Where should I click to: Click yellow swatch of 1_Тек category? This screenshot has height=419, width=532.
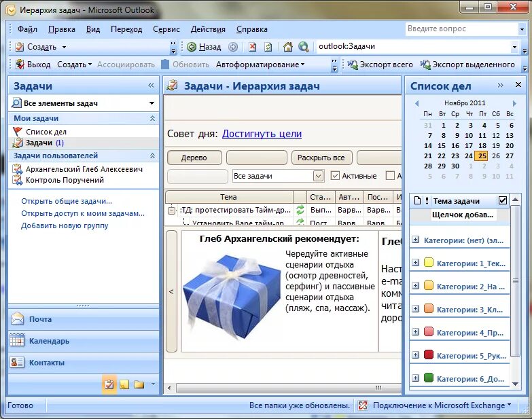(x=429, y=263)
